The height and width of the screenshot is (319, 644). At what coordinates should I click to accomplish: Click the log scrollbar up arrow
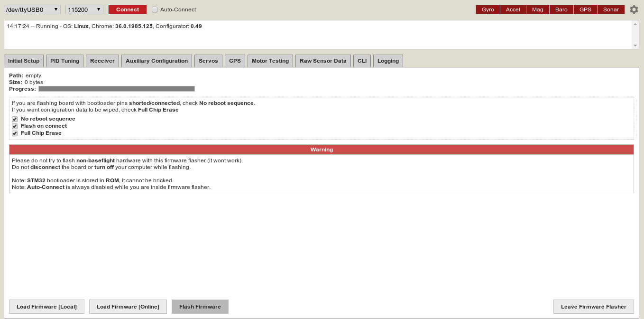point(635,24)
